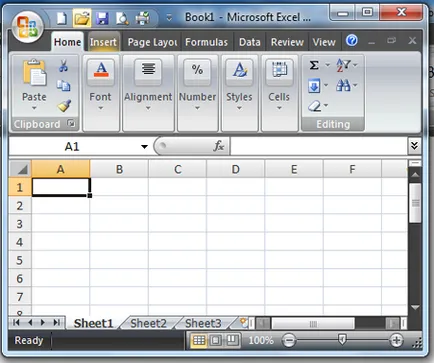Click the Cut scissors icon
Screen dimensions: 434x363
coord(63,66)
